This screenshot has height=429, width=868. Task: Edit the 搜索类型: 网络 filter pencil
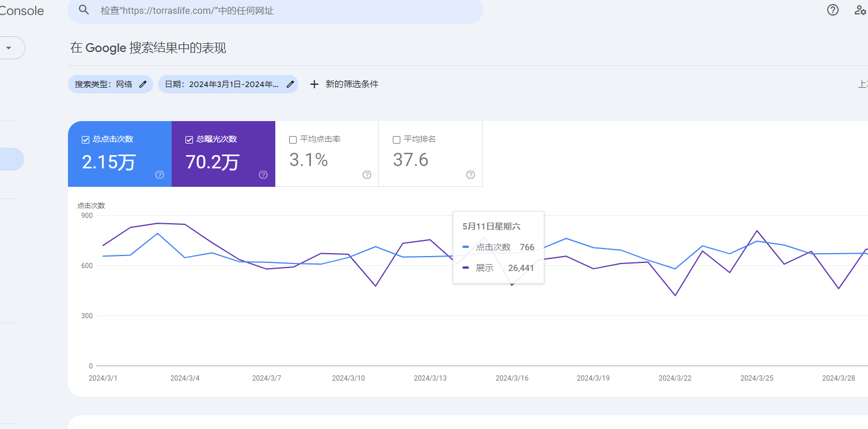(x=143, y=84)
